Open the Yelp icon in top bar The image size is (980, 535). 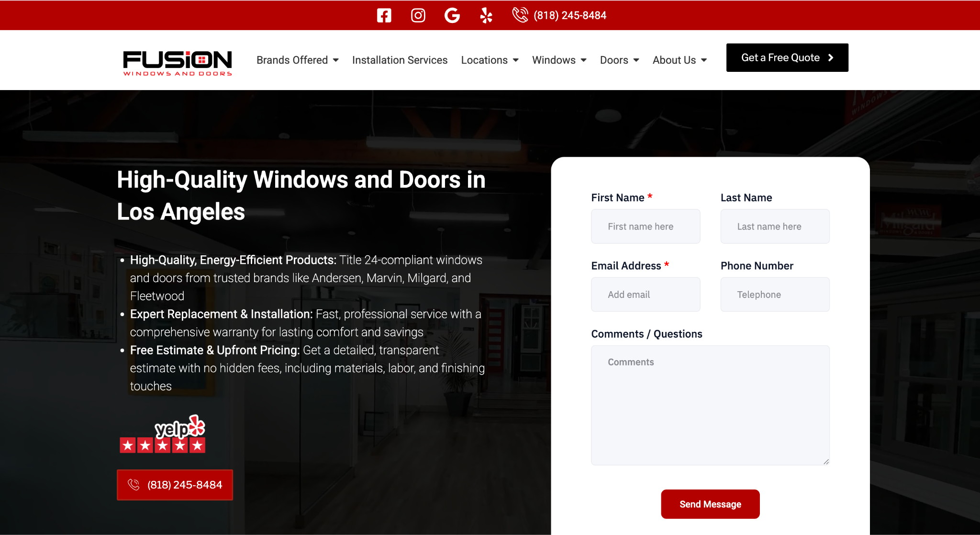[486, 15]
